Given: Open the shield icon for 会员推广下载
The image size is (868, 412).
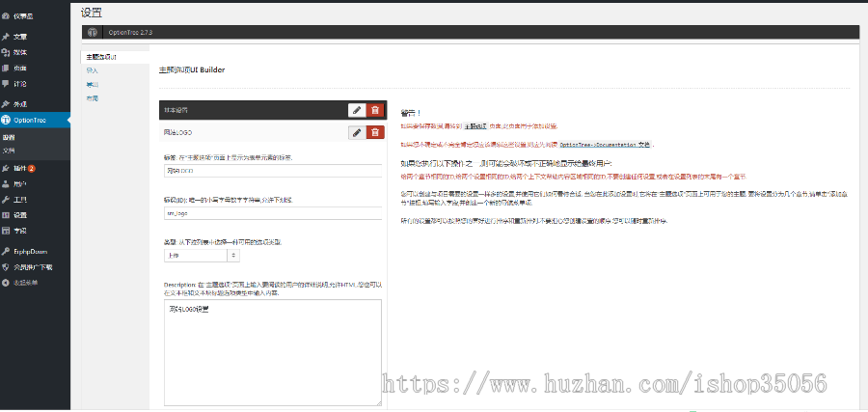Looking at the screenshot, I should coord(6,267).
